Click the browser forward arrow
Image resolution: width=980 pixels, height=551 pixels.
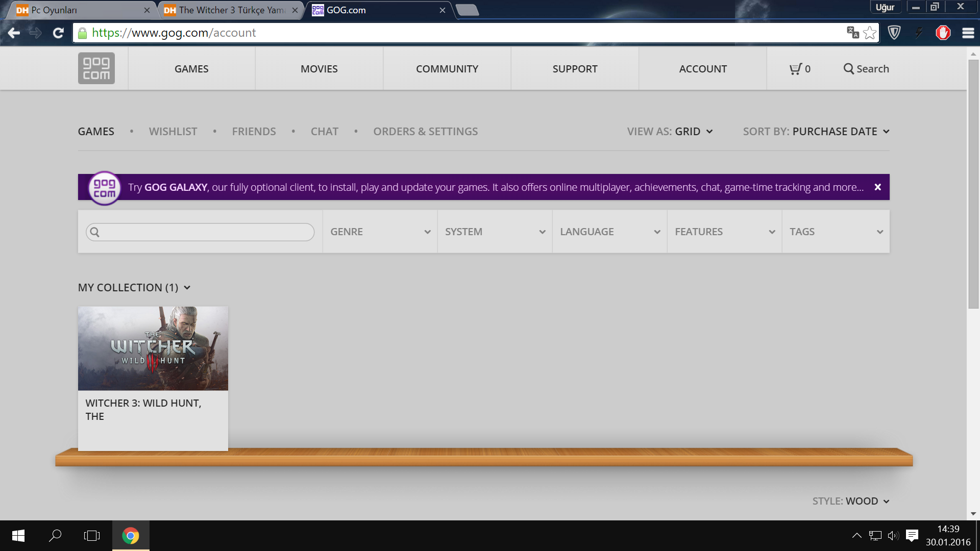coord(35,33)
